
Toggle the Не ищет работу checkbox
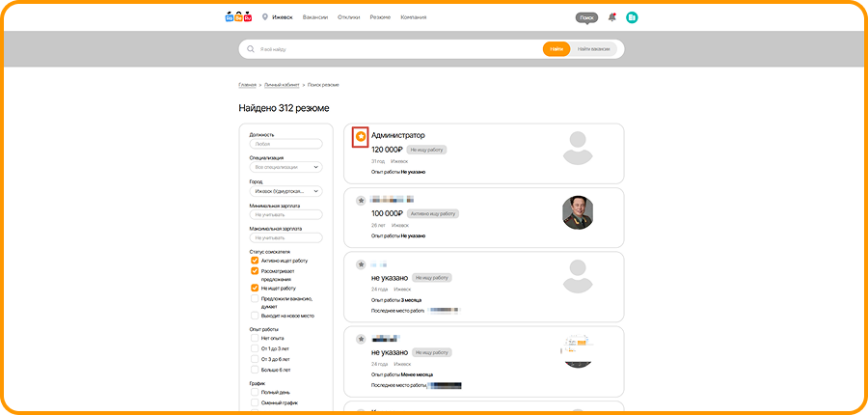point(255,288)
